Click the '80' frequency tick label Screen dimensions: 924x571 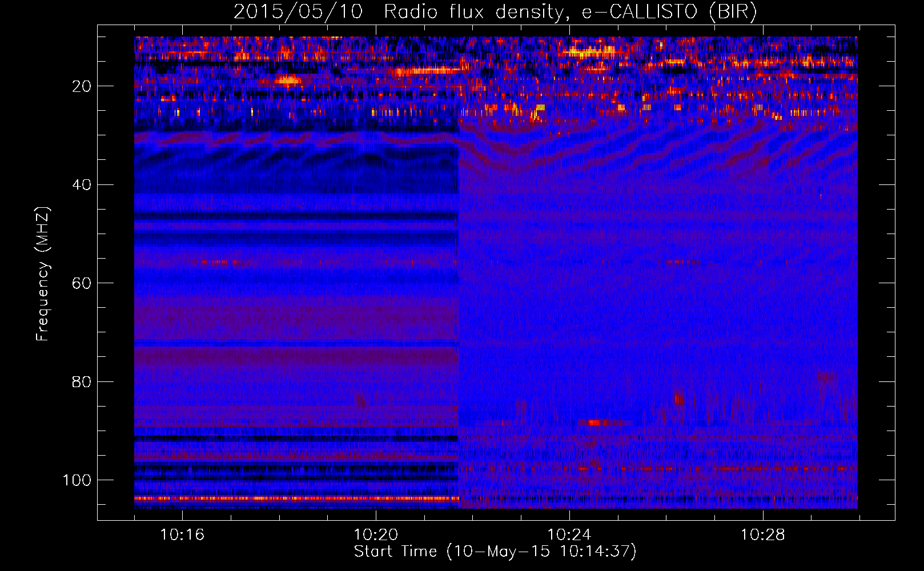pyautogui.click(x=82, y=381)
